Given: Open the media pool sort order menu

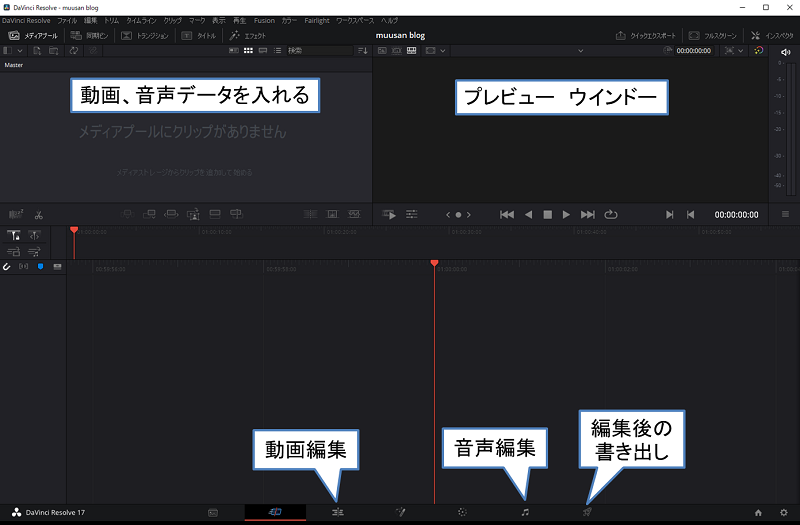Looking at the screenshot, I should (x=363, y=51).
